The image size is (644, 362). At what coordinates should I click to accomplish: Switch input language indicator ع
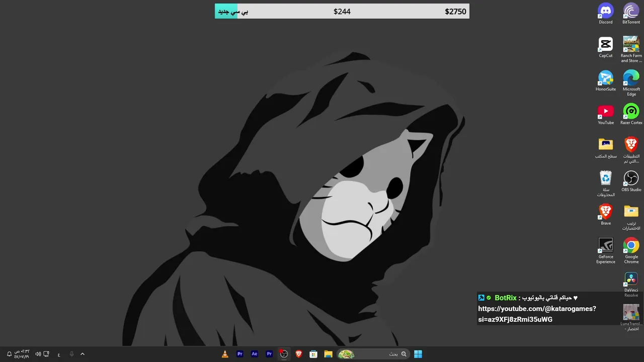point(59,354)
